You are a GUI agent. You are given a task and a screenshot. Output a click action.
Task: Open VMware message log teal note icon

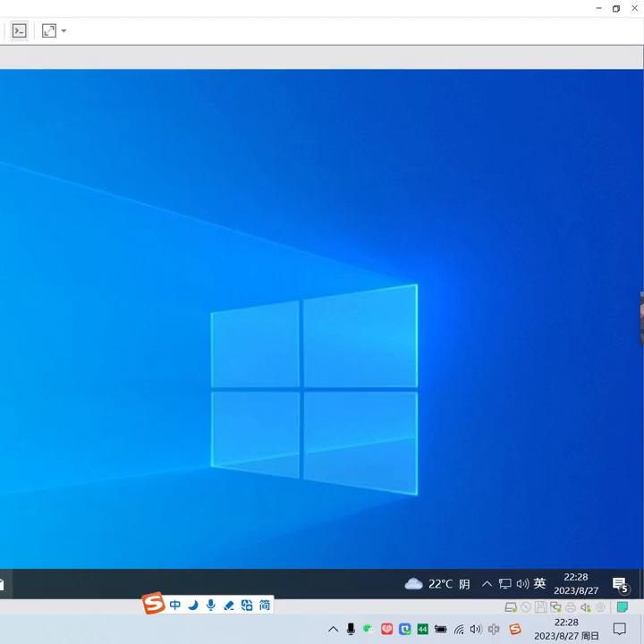(623, 607)
